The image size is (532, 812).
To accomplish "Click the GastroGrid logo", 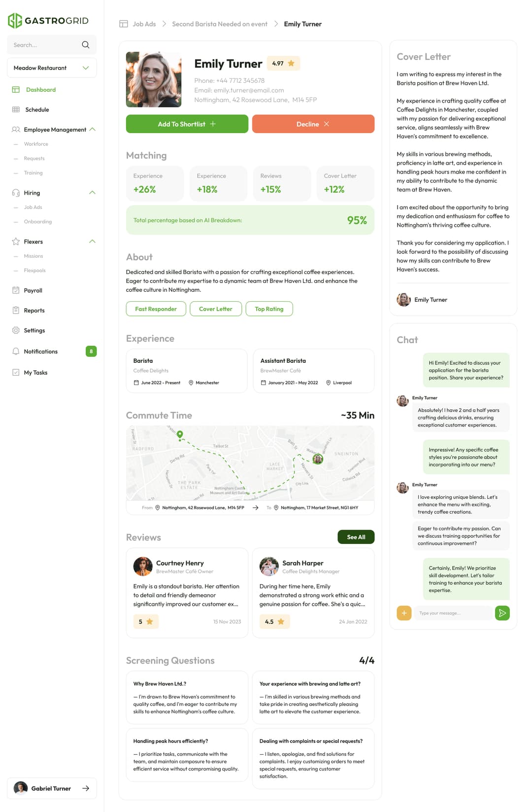I will click(x=48, y=21).
